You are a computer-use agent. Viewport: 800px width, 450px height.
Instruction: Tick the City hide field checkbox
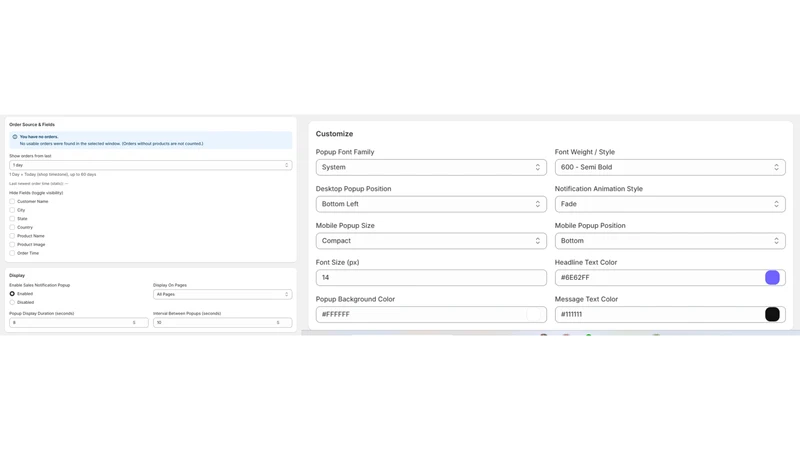coord(12,210)
